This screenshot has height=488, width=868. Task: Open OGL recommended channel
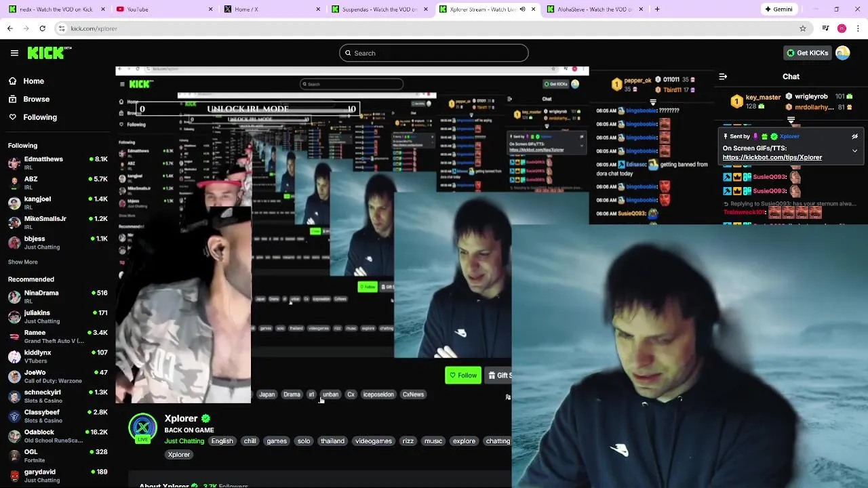[58, 455]
